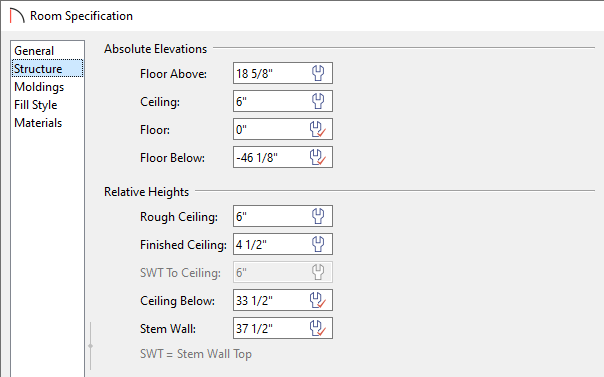This screenshot has height=377, width=604.
Task: Click the panel splitter handle beside the list
Action: pos(91,346)
